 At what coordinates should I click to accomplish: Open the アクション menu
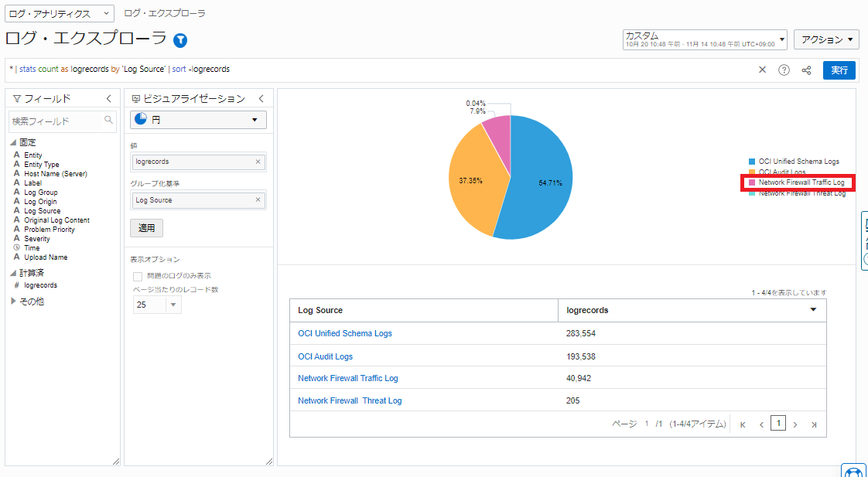pyautogui.click(x=826, y=39)
